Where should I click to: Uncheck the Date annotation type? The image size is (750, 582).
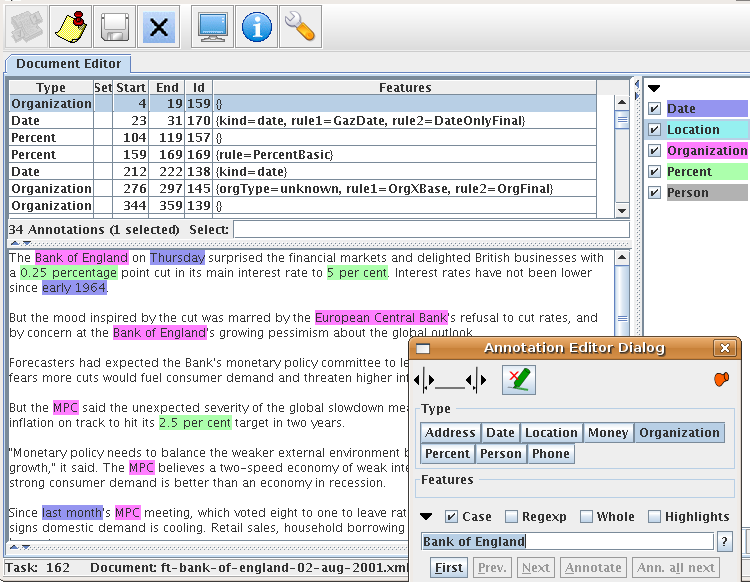click(x=654, y=109)
